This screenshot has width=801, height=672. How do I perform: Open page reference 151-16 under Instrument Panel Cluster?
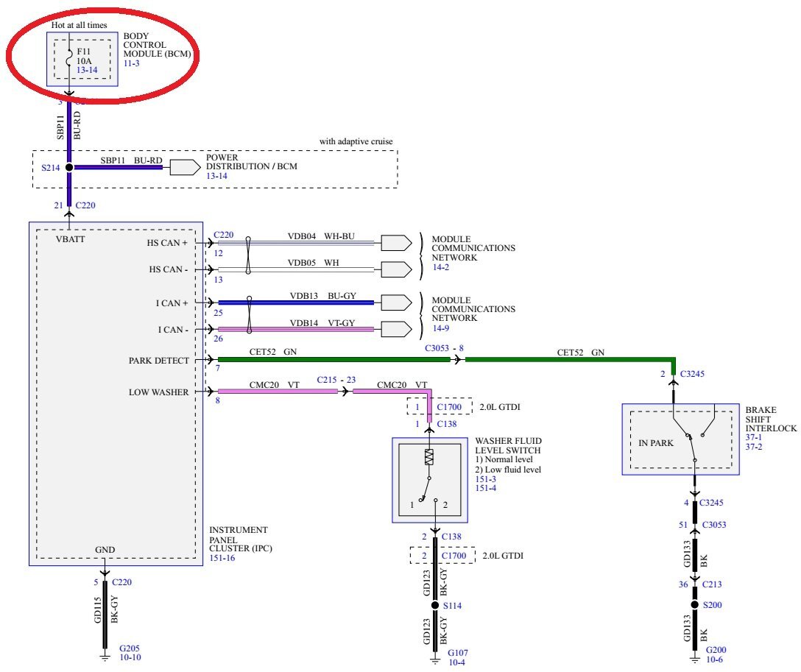point(222,558)
